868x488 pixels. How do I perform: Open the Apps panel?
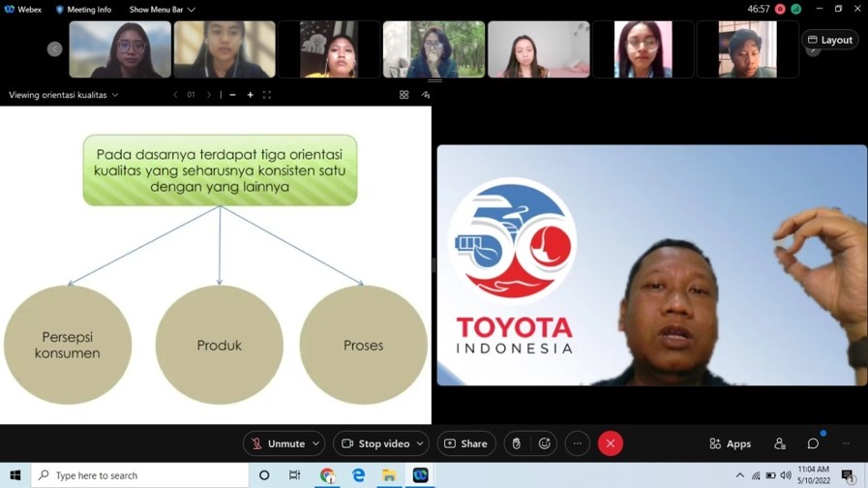[731, 443]
